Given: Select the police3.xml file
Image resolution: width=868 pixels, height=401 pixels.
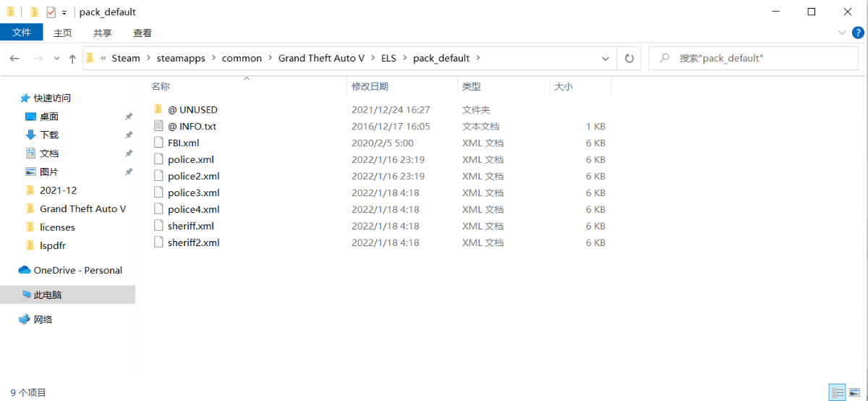Looking at the screenshot, I should [x=193, y=193].
